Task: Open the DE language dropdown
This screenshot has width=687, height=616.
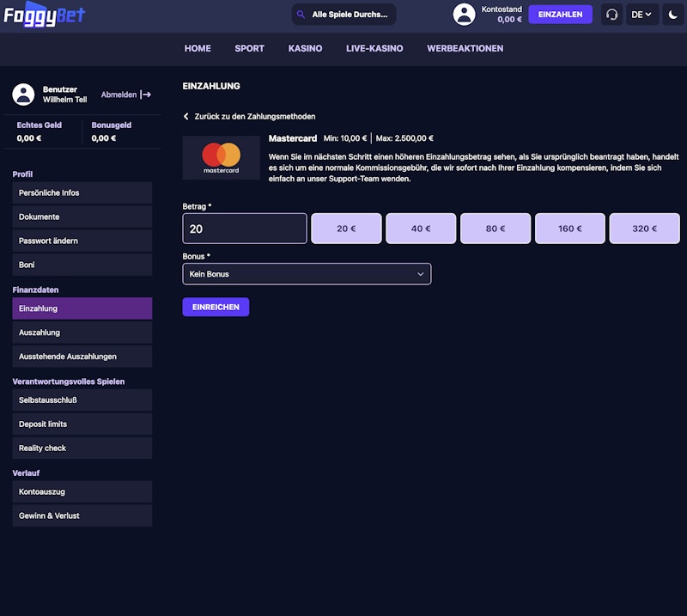Action: click(x=641, y=15)
